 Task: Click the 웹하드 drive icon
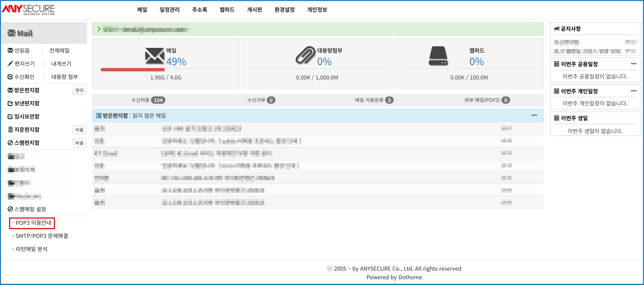pos(438,56)
